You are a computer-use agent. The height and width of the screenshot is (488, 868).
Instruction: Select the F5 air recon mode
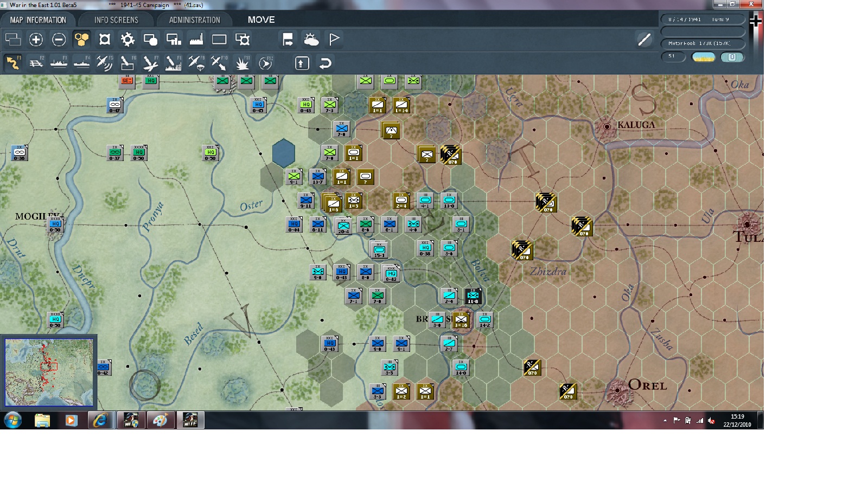(x=105, y=63)
